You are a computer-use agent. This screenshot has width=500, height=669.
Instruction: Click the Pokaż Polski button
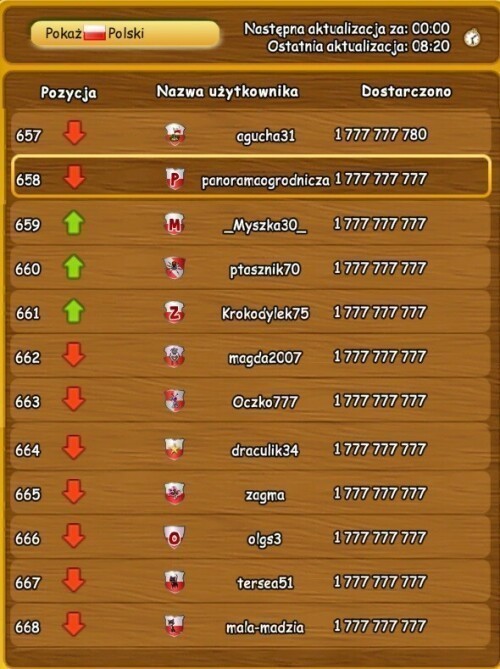[125, 34]
